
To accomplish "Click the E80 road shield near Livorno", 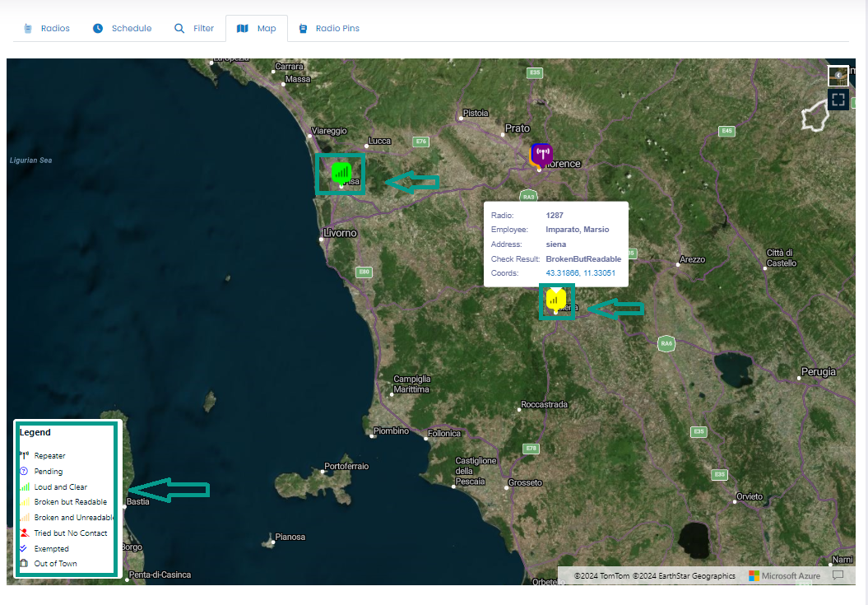I will tap(364, 272).
